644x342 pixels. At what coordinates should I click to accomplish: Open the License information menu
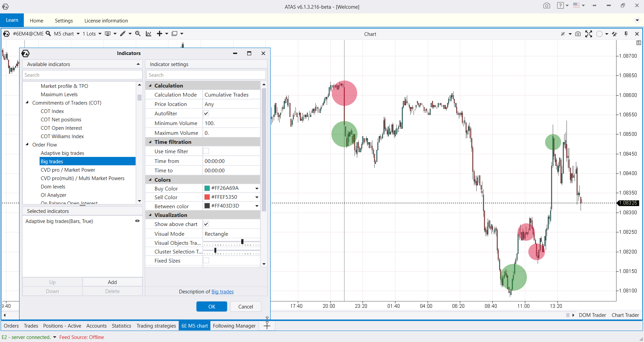106,20
